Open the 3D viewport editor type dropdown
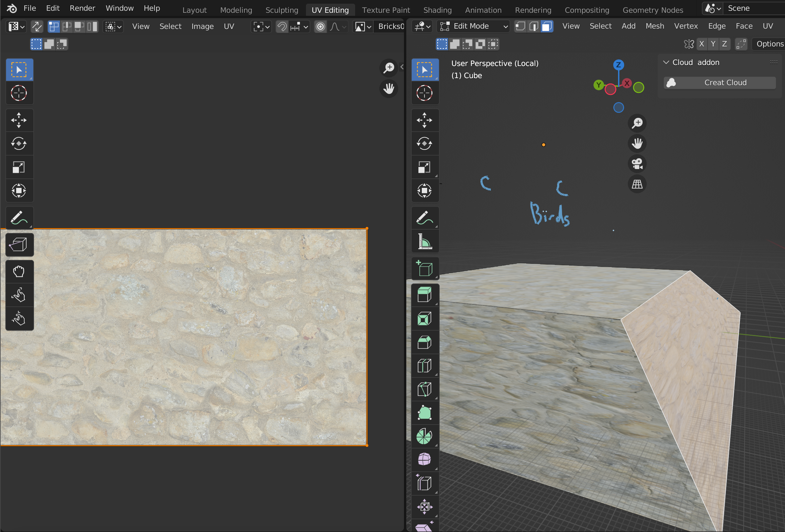 [422, 26]
